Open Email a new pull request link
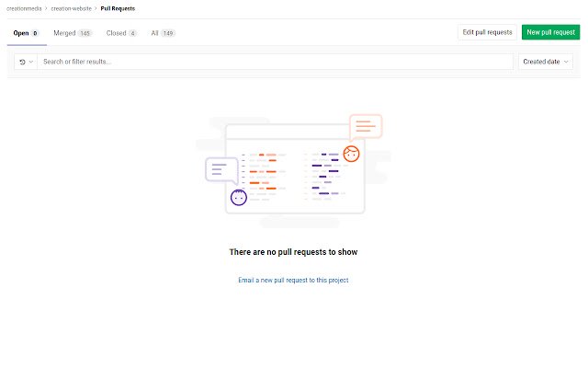Viewport: 588px width, 368px height. coord(293,280)
